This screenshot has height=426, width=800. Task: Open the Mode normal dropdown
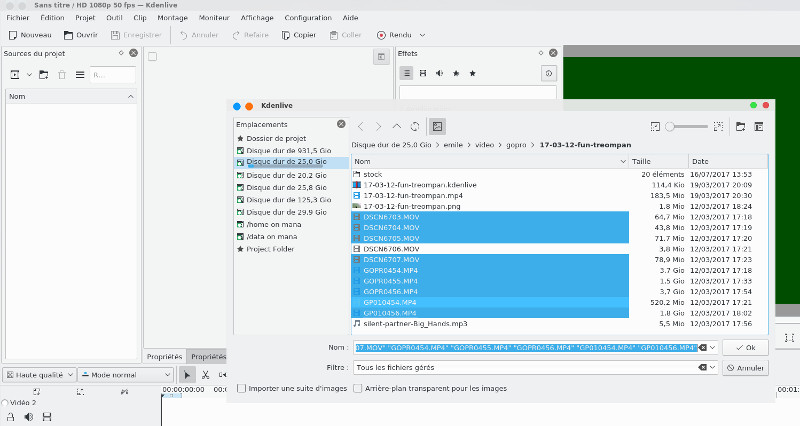click(126, 375)
